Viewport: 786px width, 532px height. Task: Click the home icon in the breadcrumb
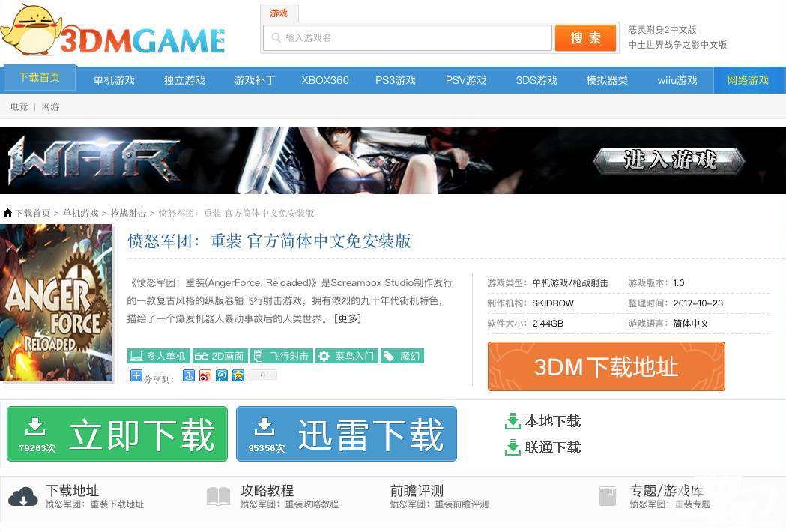[7, 213]
